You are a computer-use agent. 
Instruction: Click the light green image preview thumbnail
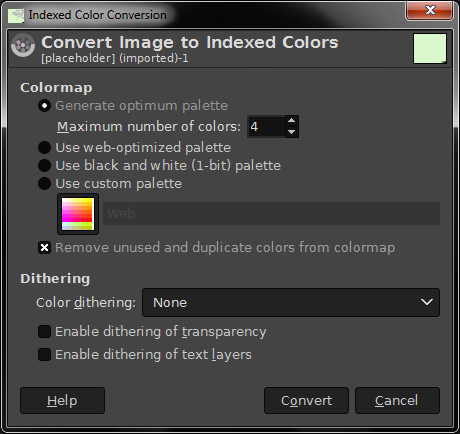[x=430, y=48]
